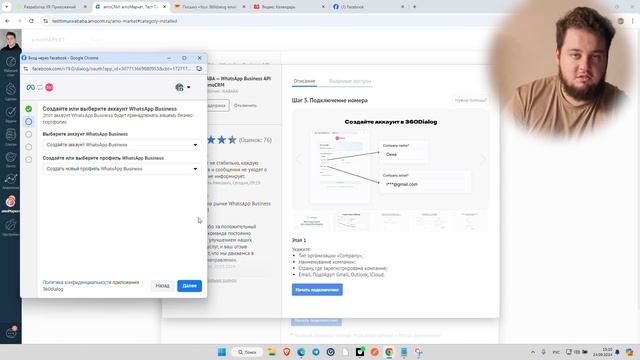The height and width of the screenshot is (360, 640).
Task: Open the Настройки icon in amoCRM sidebar
Action: coord(11,226)
